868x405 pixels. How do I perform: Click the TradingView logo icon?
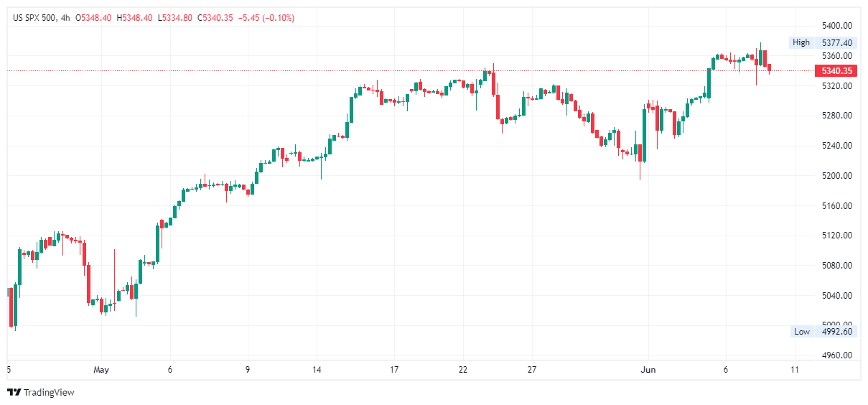coord(14,392)
